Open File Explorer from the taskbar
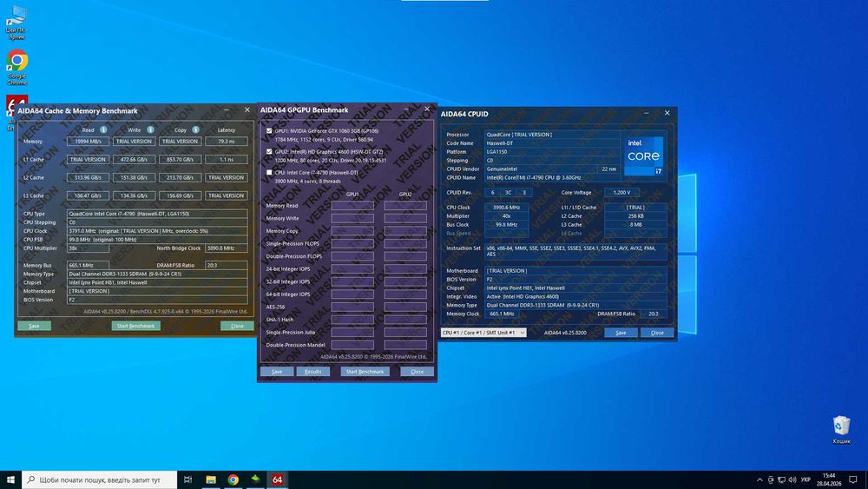Viewport: 868px width, 489px height. (x=210, y=479)
